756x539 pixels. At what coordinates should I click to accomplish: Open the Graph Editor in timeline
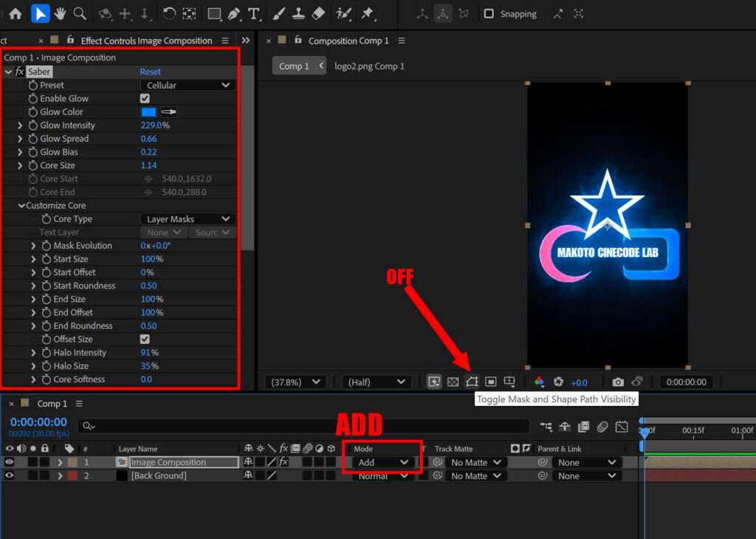pos(622,427)
